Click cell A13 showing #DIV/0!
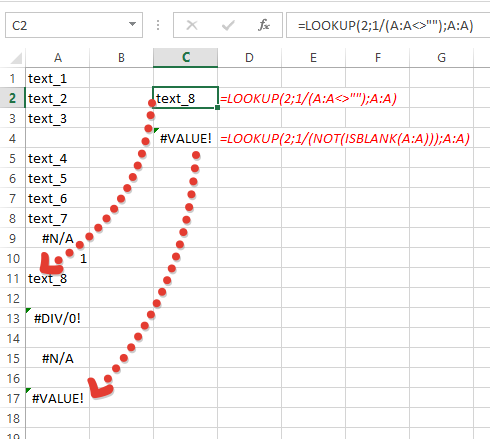 [x=58, y=318]
